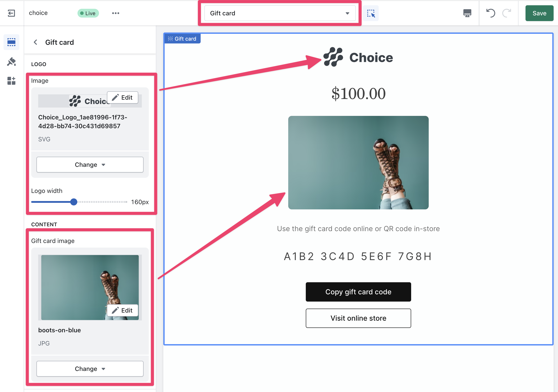Save the theme changes
The width and height of the screenshot is (558, 392).
click(539, 13)
